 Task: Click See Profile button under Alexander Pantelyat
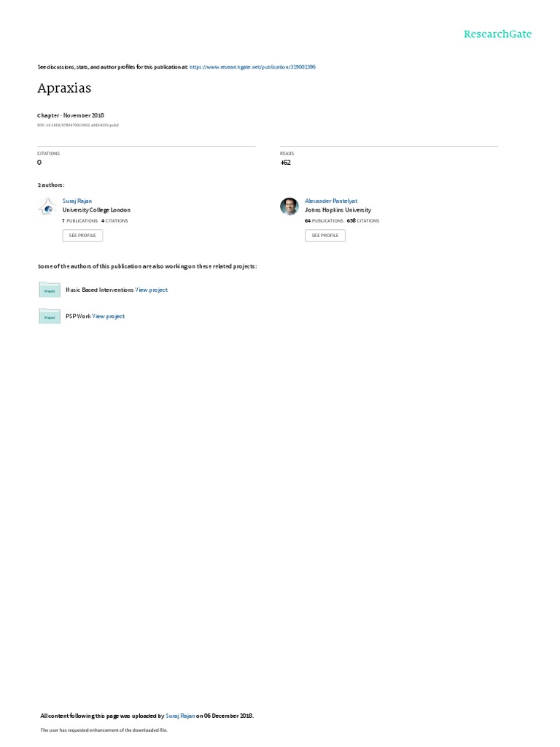coord(325,236)
